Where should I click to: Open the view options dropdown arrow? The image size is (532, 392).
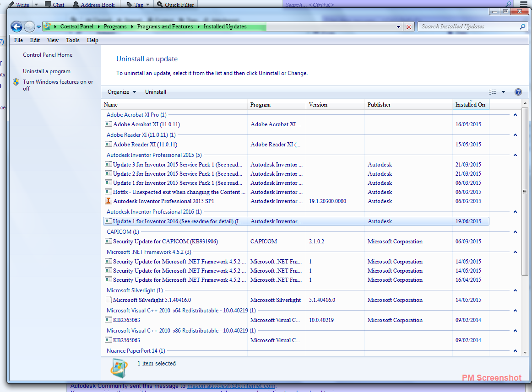(503, 92)
